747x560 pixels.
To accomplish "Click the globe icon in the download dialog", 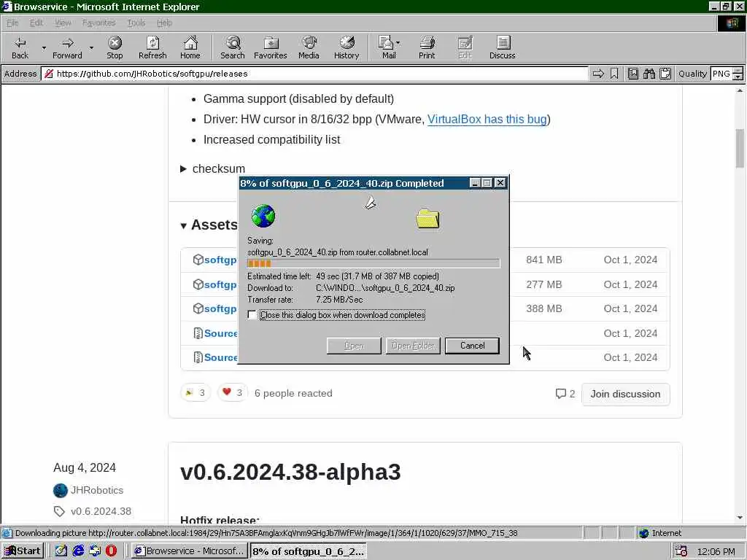I will pos(263,216).
